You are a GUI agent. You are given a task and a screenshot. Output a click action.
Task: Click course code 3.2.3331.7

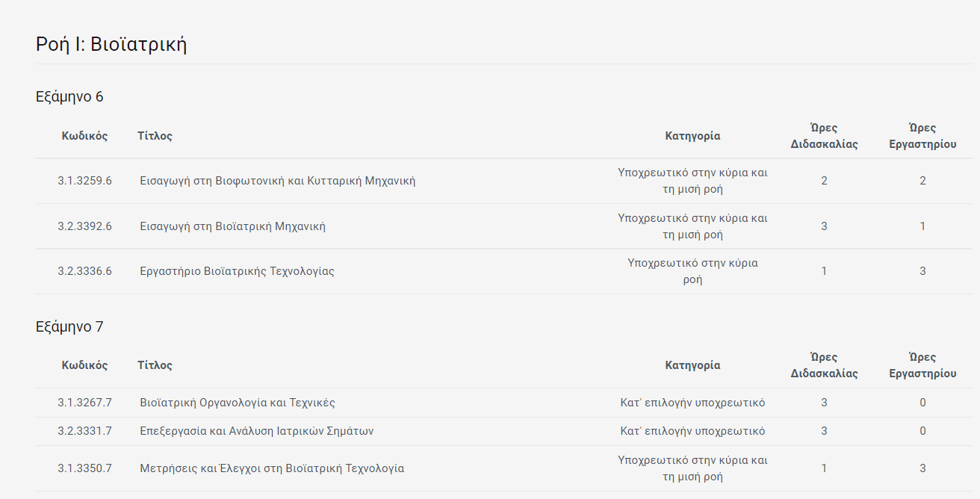tap(84, 431)
